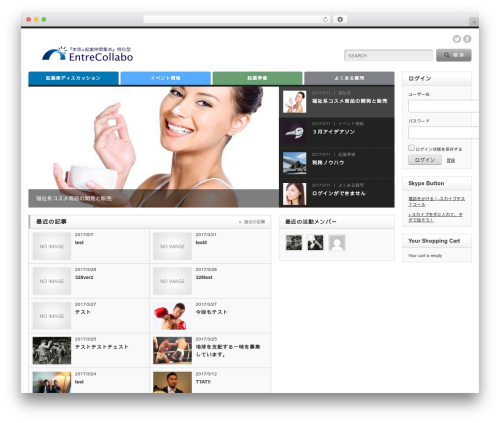500x423 pixels.
Task: Open second active member avatar
Action: (x=315, y=242)
